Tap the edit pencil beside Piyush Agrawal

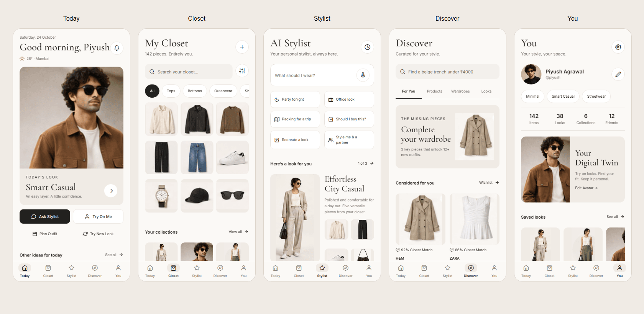[618, 74]
